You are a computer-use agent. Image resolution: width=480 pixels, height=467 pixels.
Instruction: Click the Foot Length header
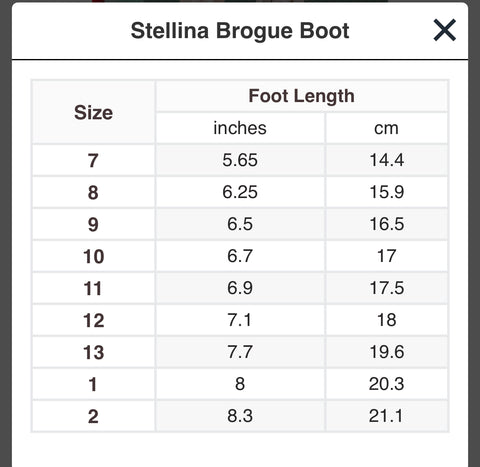pyautogui.click(x=301, y=96)
